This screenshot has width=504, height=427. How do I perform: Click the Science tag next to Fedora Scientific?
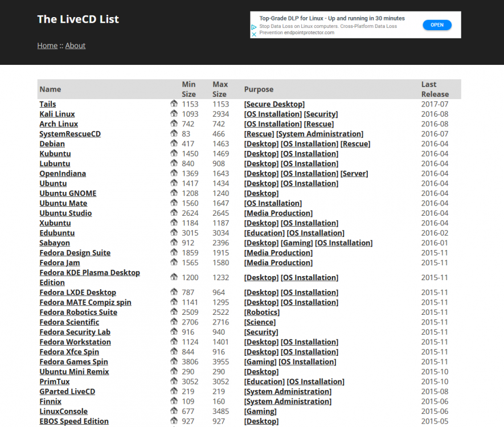[260, 322]
